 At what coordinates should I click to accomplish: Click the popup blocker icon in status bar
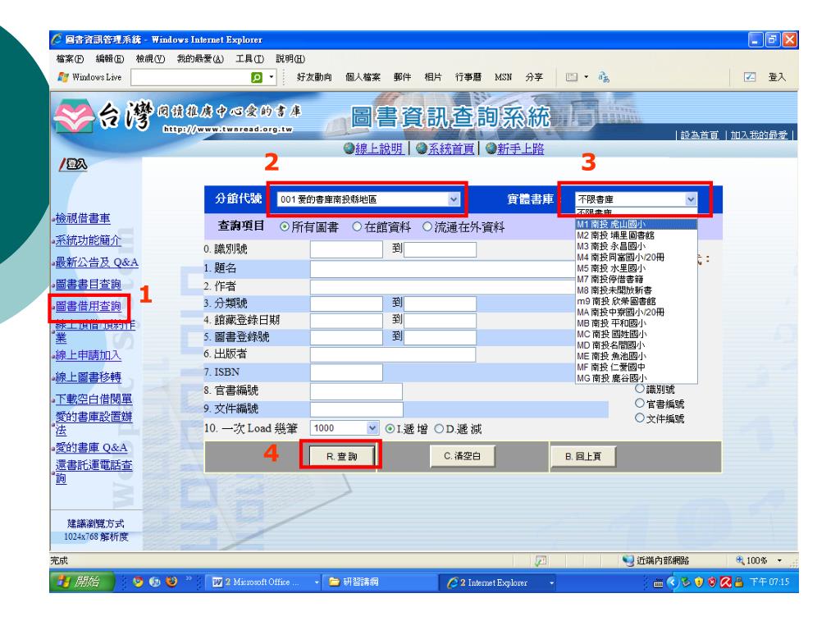(x=541, y=560)
